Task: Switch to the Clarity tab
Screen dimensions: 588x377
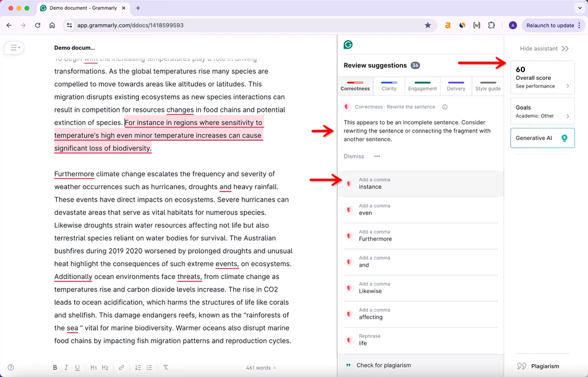Action: point(389,85)
